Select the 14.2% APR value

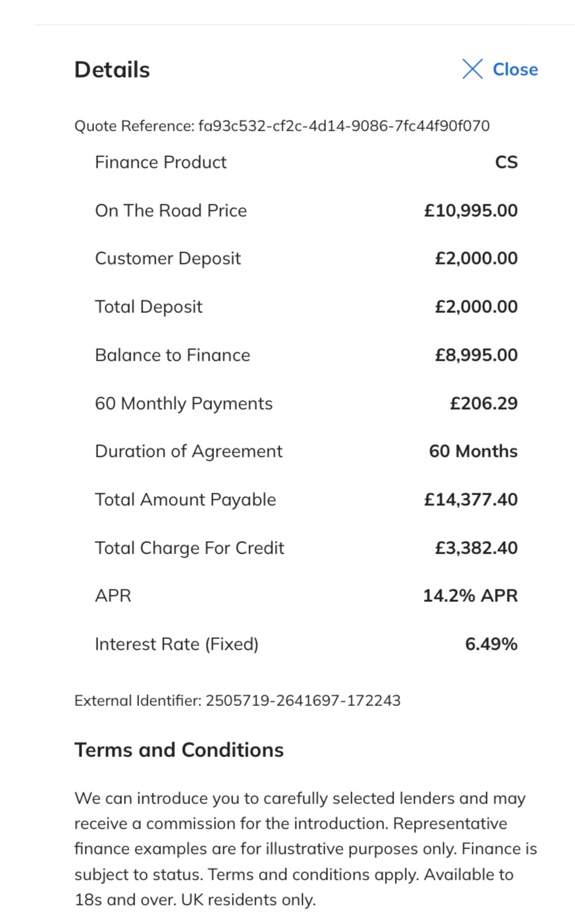pos(470,596)
